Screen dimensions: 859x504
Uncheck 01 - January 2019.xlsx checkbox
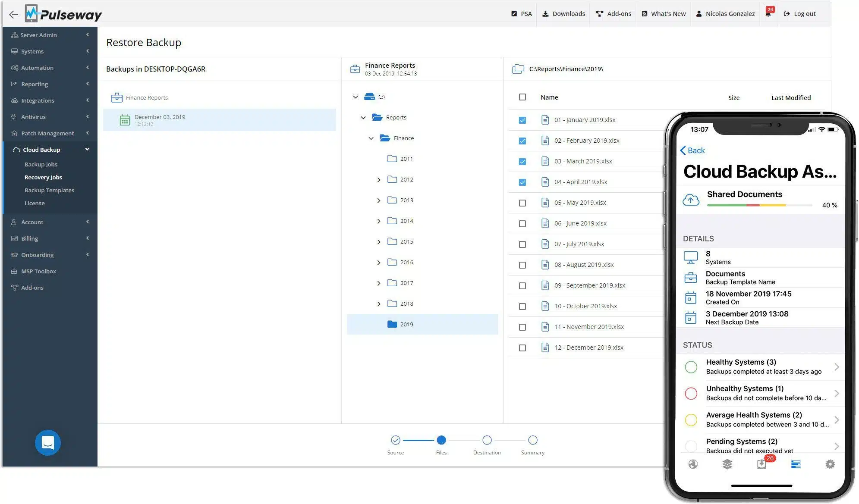click(x=522, y=120)
